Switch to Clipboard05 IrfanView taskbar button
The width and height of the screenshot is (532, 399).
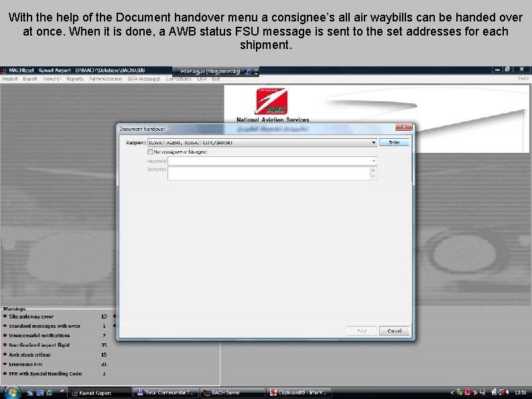click(x=299, y=393)
